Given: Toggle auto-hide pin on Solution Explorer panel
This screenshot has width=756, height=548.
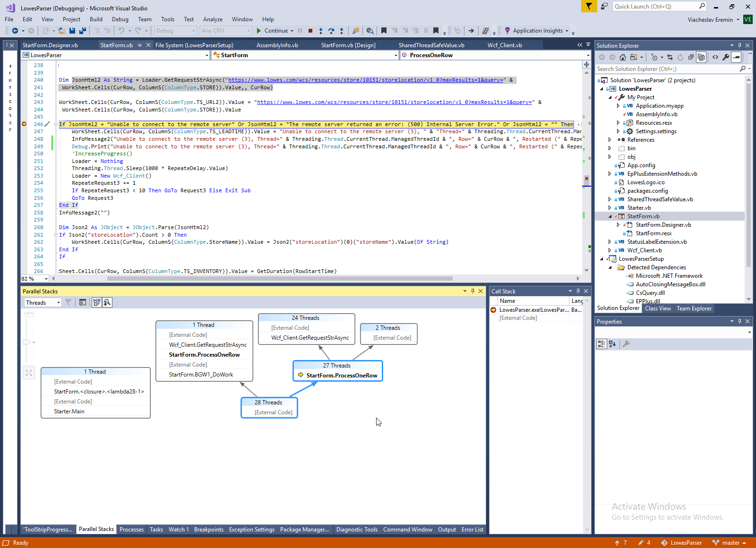Looking at the screenshot, I should 739,45.
